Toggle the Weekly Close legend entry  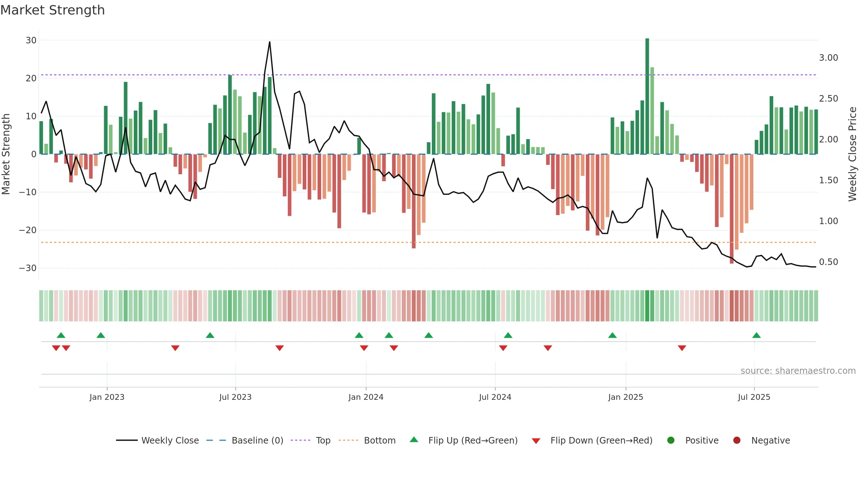pos(158,440)
